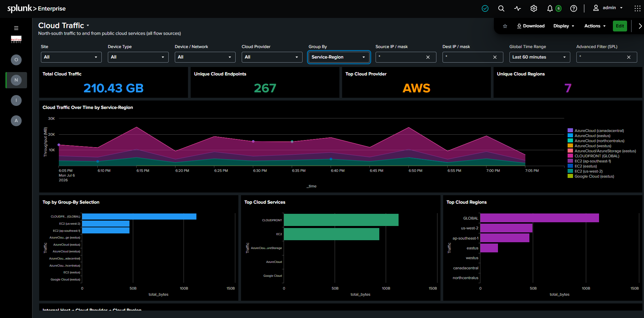This screenshot has width=644, height=318.
Task: Click the ap-southeast-1 purple bar
Action: click(x=505, y=238)
